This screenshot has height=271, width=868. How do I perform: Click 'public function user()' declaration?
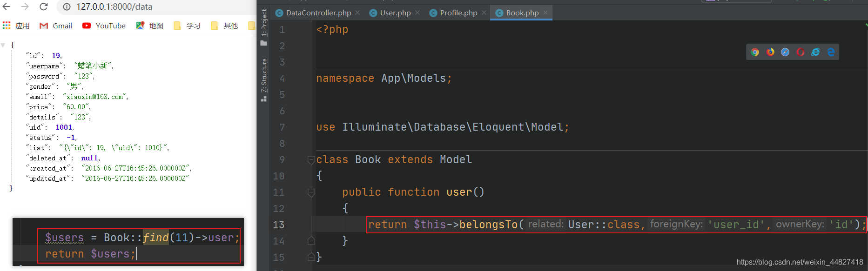pos(413,192)
